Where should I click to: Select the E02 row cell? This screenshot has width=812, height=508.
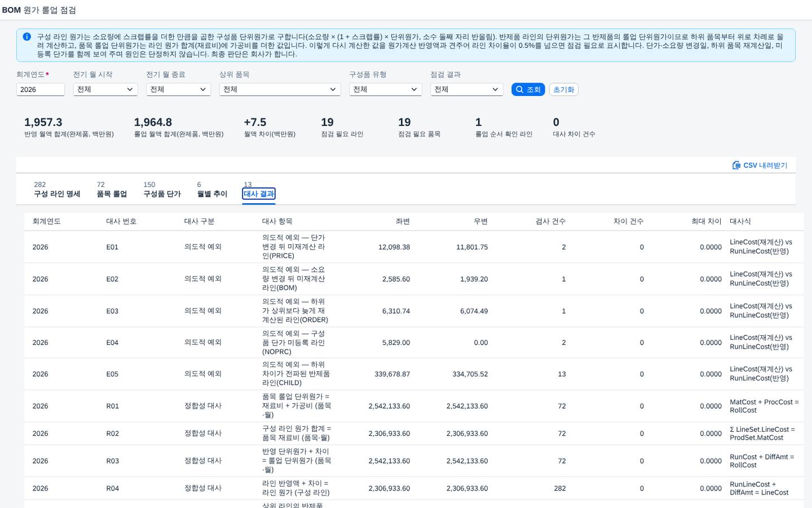(112, 279)
